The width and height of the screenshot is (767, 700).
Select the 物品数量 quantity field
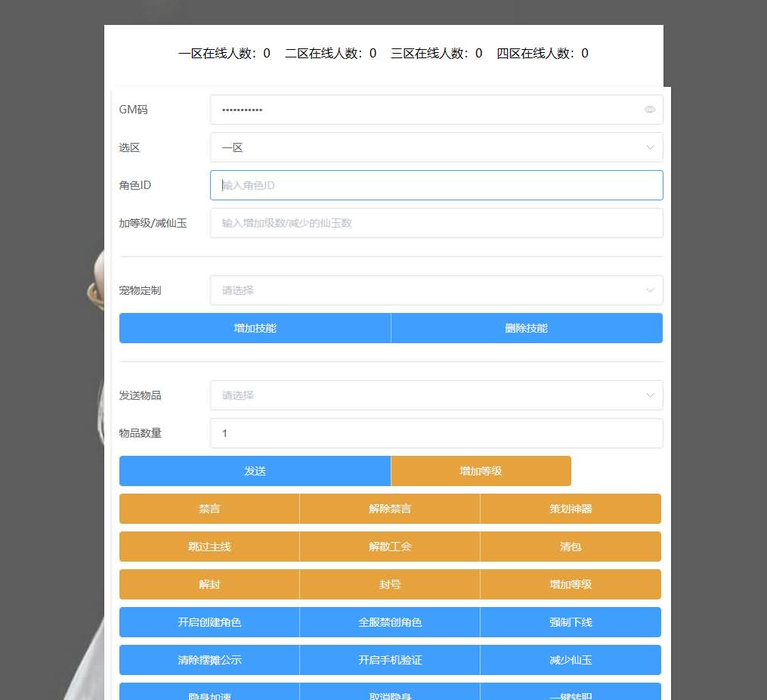[436, 433]
